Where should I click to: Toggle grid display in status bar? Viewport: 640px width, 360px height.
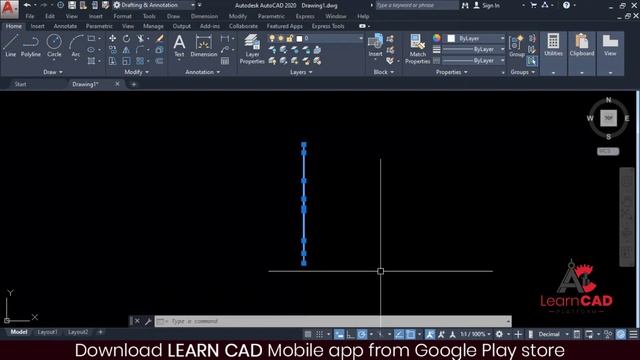[x=308, y=334]
